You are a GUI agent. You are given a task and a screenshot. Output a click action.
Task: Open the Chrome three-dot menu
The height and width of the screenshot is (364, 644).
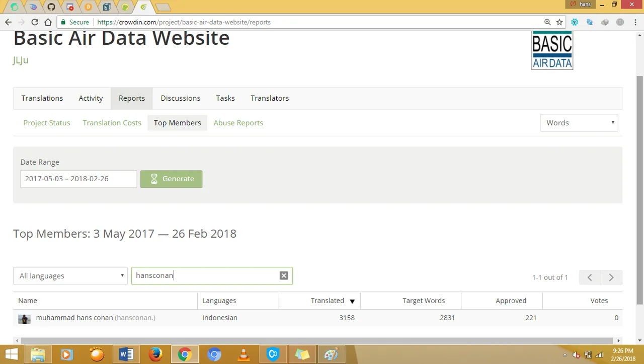[635, 22]
